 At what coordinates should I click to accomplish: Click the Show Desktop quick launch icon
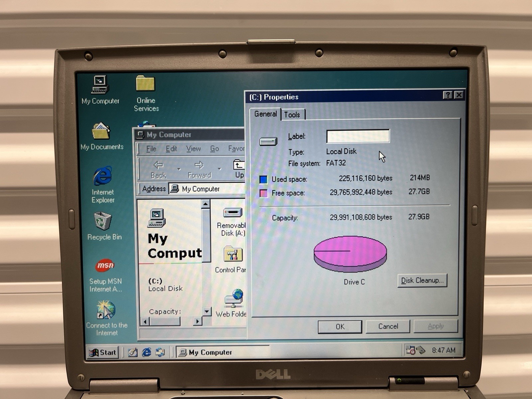click(x=133, y=352)
